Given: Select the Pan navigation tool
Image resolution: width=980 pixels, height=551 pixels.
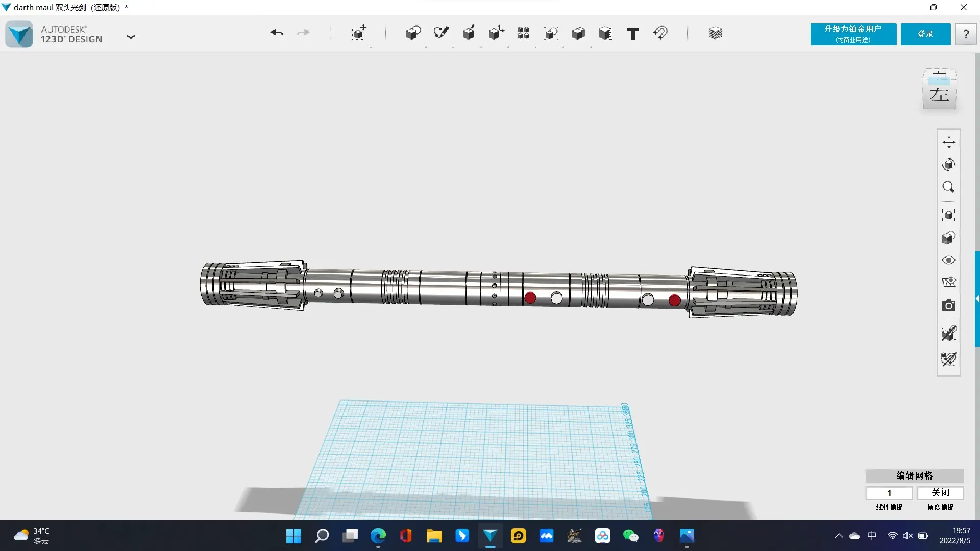Looking at the screenshot, I should click(x=949, y=142).
